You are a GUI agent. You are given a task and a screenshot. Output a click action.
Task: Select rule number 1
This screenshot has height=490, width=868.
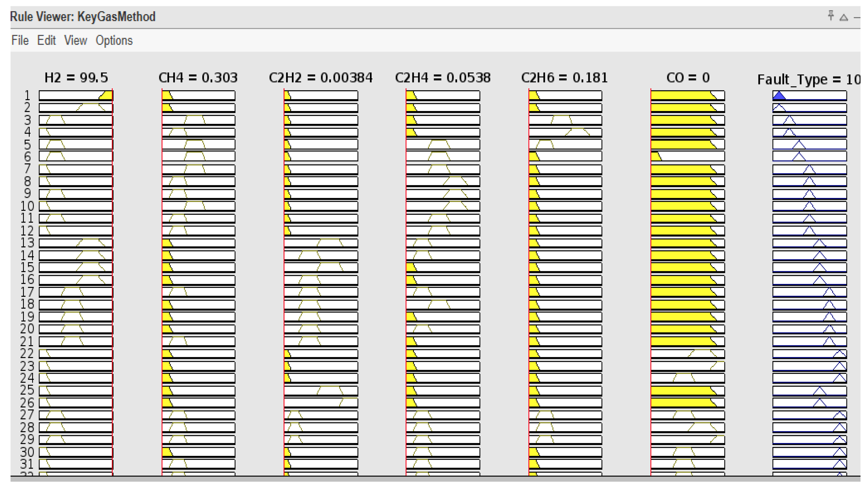pyautogui.click(x=28, y=96)
